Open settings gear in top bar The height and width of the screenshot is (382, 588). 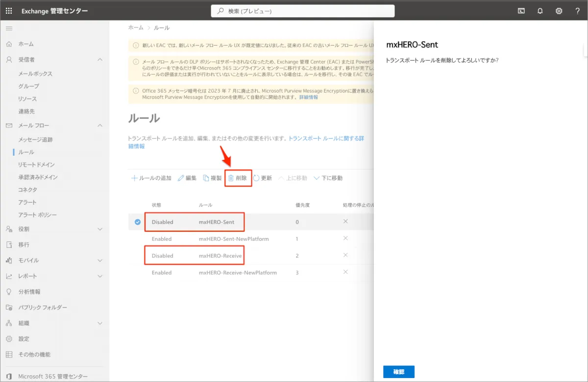click(x=559, y=11)
